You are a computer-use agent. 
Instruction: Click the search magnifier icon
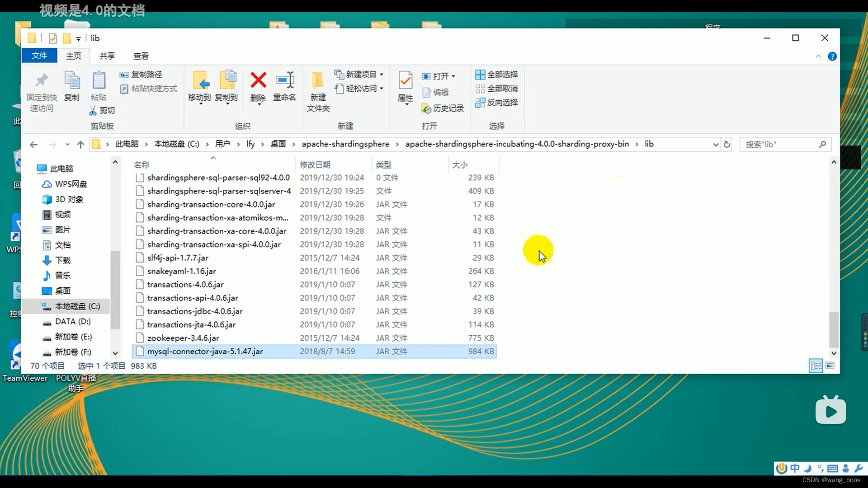click(822, 145)
